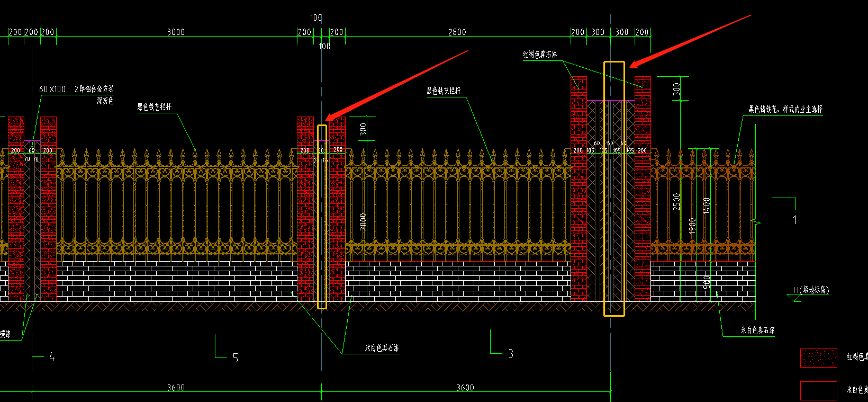Click '米白色真石漆' note below H(场地标高) mark

coord(757,330)
